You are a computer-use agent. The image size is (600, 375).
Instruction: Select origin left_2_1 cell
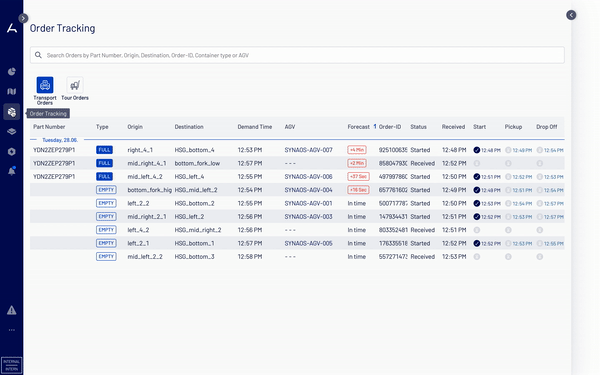139,243
